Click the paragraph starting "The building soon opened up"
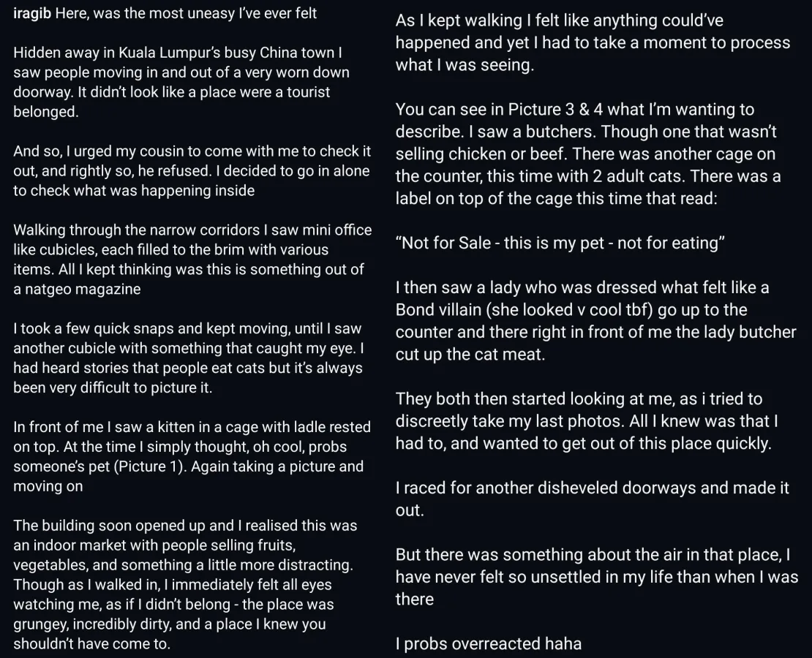The image size is (812, 658). click(185, 584)
